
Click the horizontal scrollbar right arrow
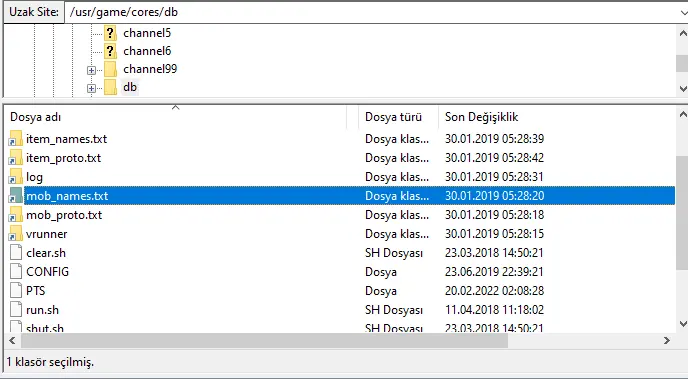[667, 340]
